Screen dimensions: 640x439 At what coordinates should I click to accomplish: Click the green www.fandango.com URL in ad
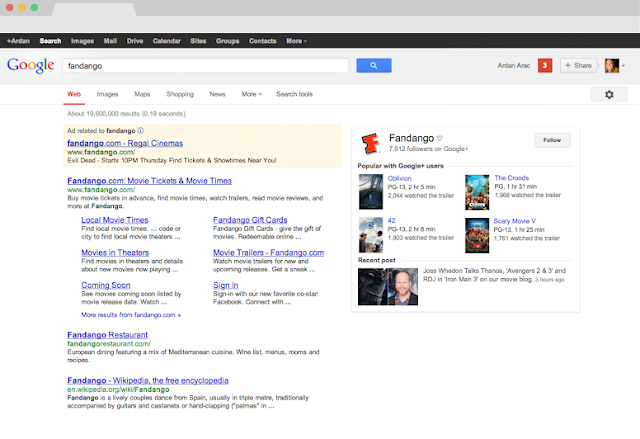101,152
